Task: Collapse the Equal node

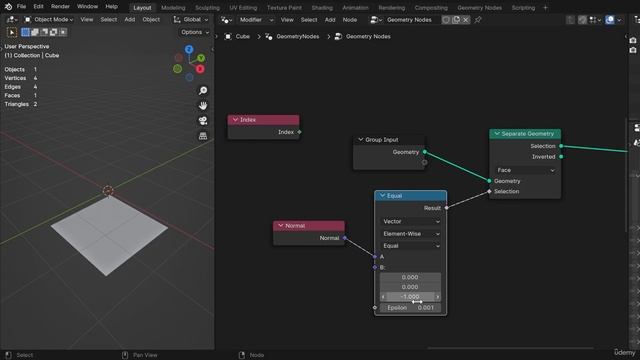Action: [x=382, y=196]
